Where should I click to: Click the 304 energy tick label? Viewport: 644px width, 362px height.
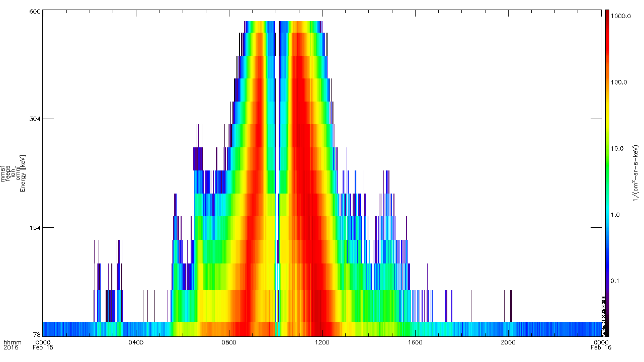click(x=34, y=119)
